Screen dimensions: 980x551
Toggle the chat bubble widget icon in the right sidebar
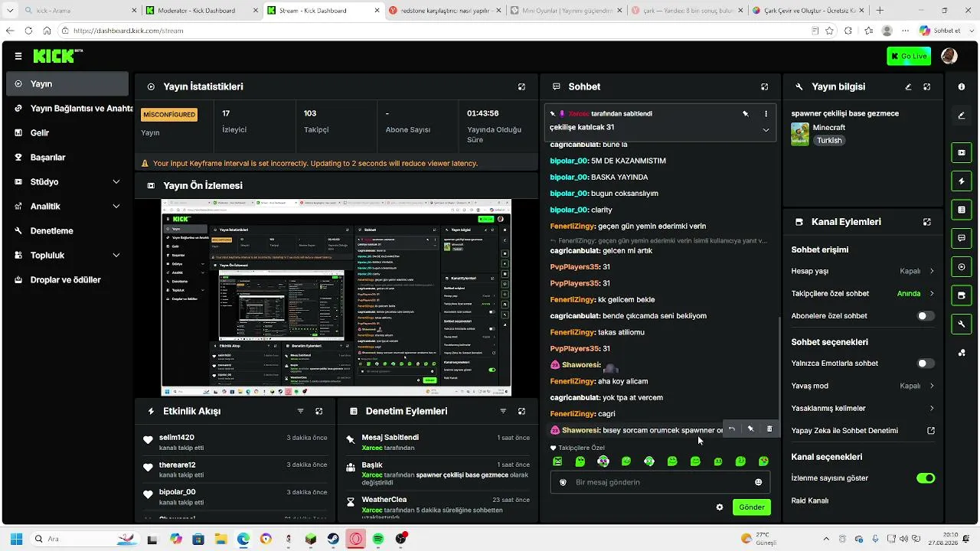(962, 238)
